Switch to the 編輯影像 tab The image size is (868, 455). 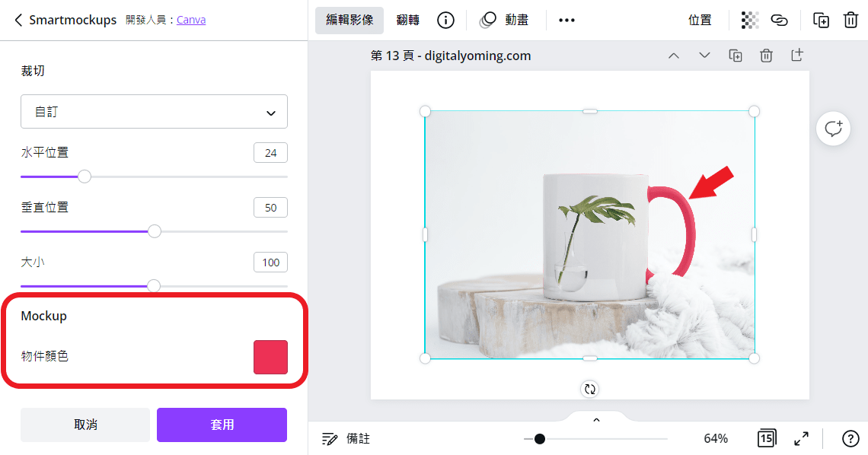(349, 21)
